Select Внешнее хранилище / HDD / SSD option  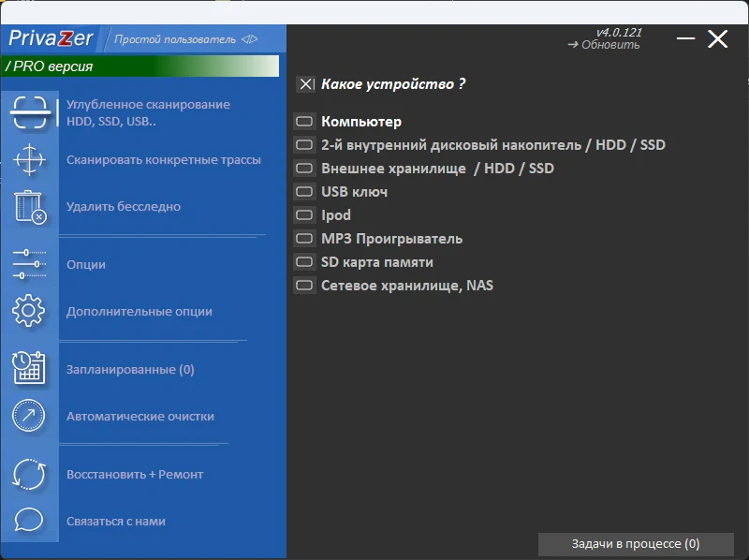click(x=424, y=169)
